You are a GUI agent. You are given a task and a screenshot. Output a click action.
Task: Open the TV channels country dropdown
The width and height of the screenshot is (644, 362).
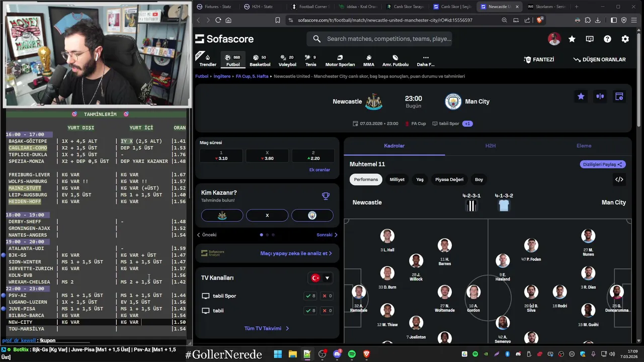click(320, 278)
